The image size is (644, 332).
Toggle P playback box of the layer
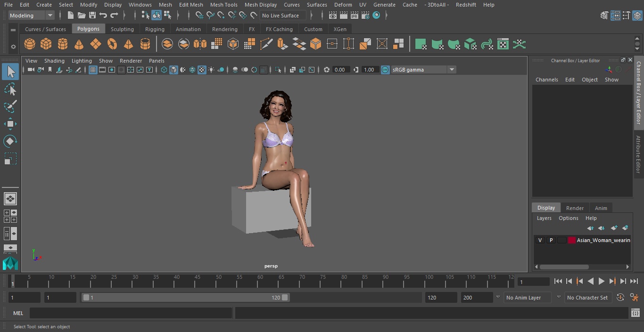[x=551, y=240]
